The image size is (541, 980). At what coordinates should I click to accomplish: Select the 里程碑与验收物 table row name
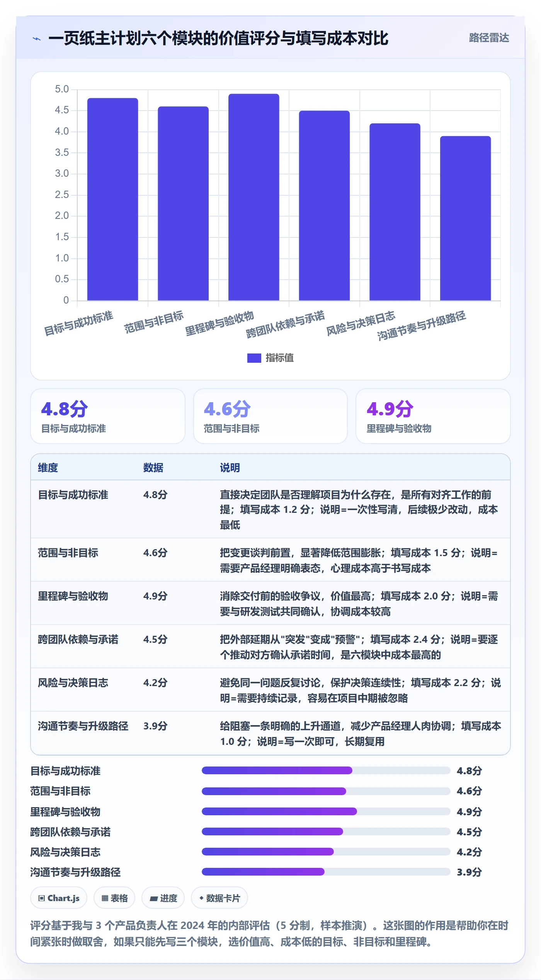[73, 596]
